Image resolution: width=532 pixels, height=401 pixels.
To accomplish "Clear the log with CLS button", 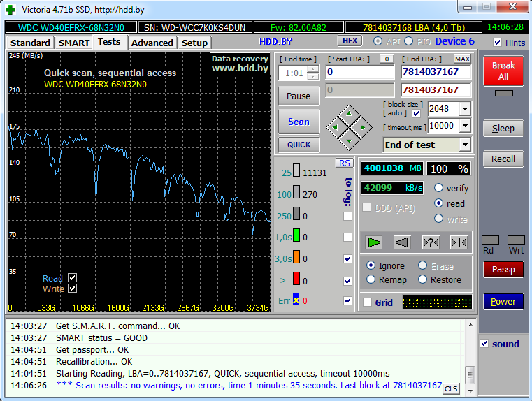I will pos(451,388).
